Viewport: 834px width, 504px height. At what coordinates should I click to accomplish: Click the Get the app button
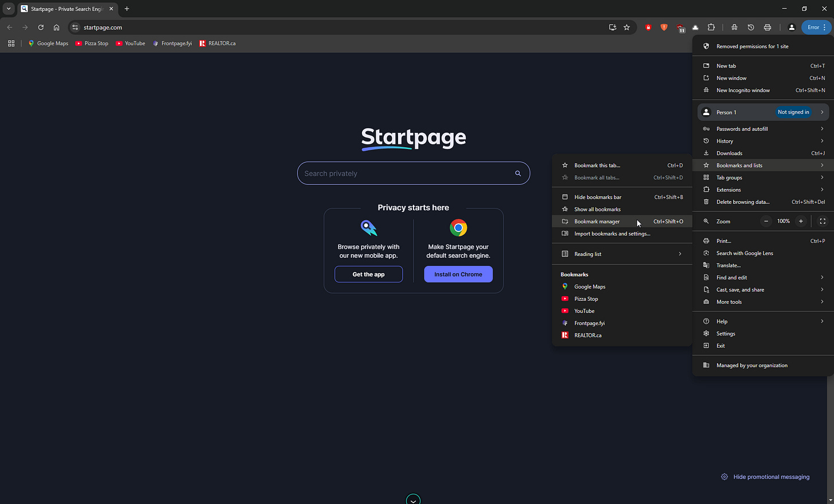coord(368,274)
